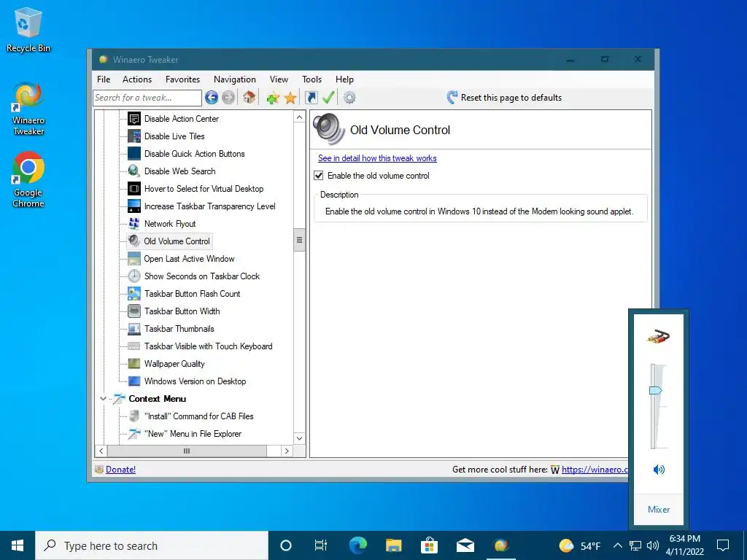
Task: Open Microsoft Store from the taskbar
Action: pos(429,545)
